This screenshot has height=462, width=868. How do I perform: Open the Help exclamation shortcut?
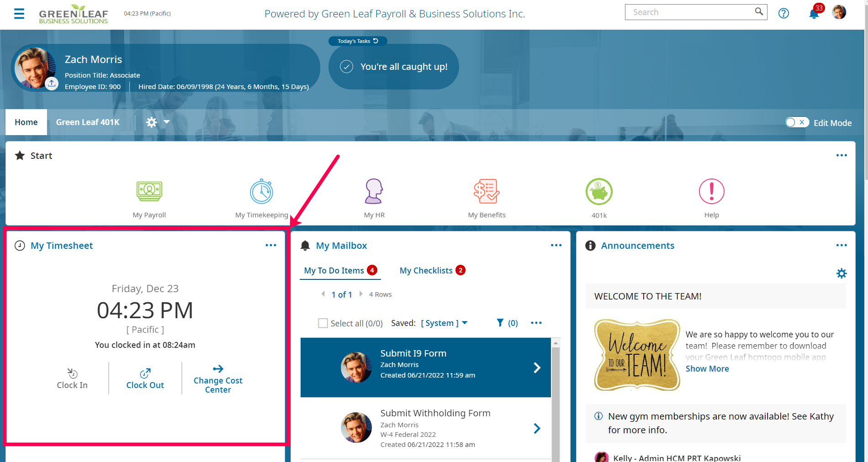(711, 199)
